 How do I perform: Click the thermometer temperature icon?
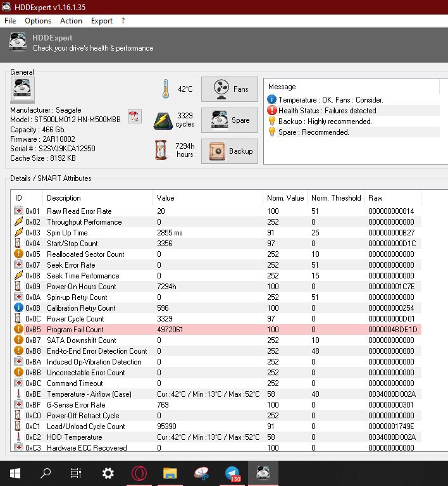(x=166, y=89)
